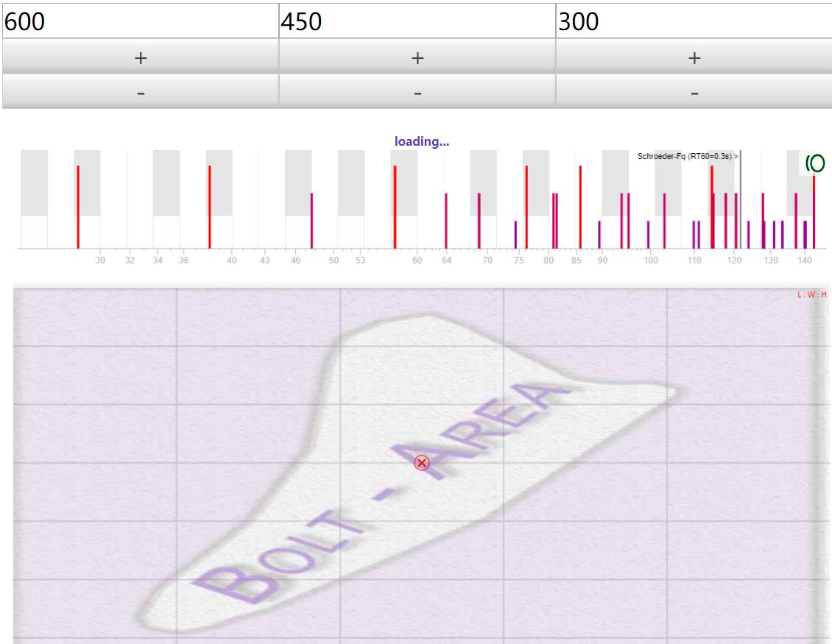
Task: Select the red mode bar near 38 Hz
Action: click(x=210, y=206)
